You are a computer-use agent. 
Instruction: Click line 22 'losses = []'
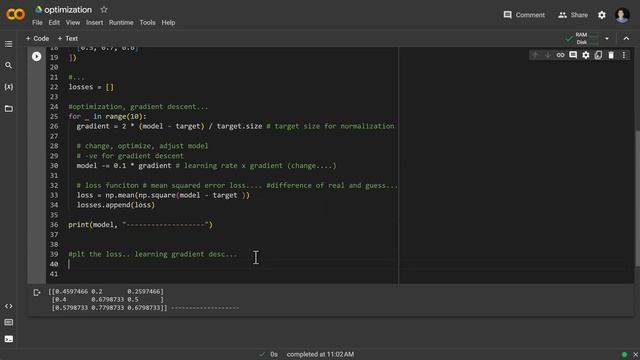pos(91,87)
